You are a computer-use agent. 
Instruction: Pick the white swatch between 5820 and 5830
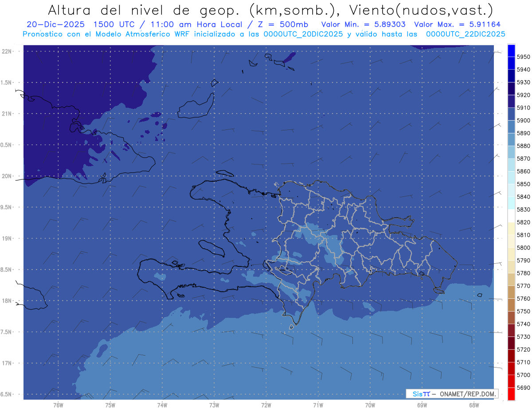pyautogui.click(x=511, y=216)
